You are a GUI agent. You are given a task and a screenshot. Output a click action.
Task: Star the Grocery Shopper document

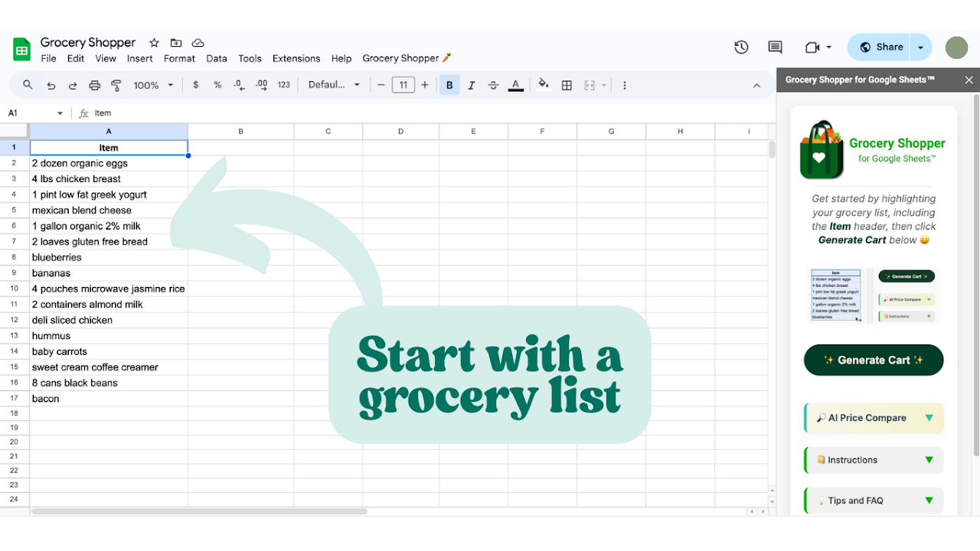click(154, 43)
